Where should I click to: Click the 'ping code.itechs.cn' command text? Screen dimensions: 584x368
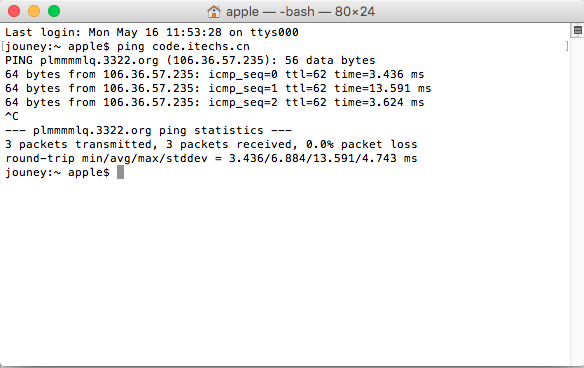183,47
